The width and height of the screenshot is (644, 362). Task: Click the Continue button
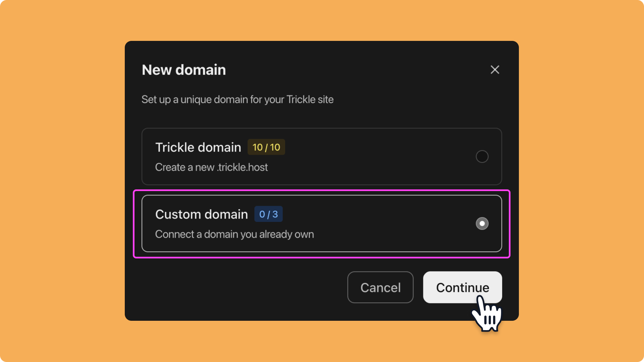[463, 287]
